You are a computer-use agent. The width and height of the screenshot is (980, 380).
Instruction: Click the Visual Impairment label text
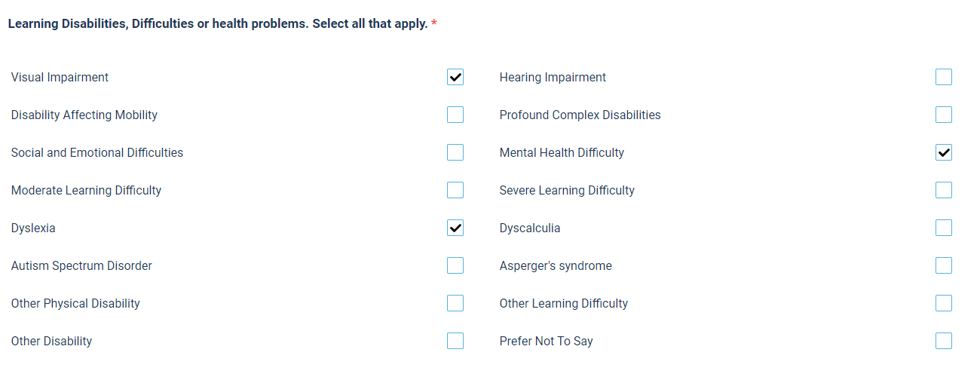tap(60, 78)
